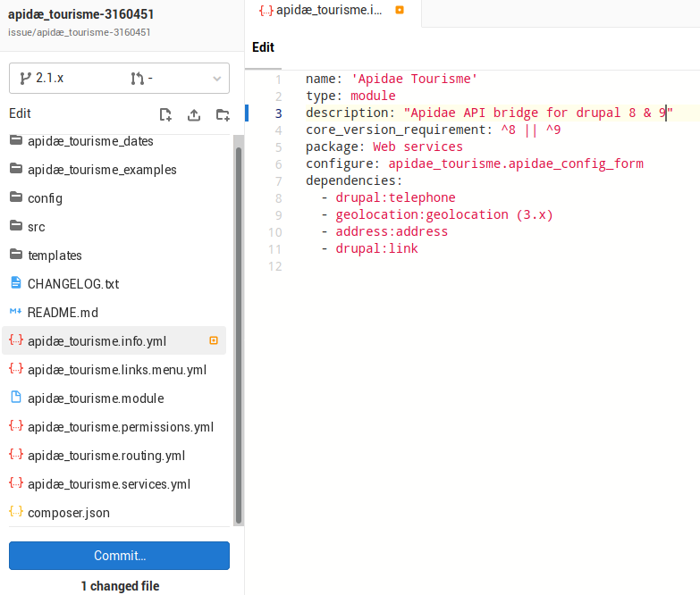Click the Commit… button

(x=119, y=556)
